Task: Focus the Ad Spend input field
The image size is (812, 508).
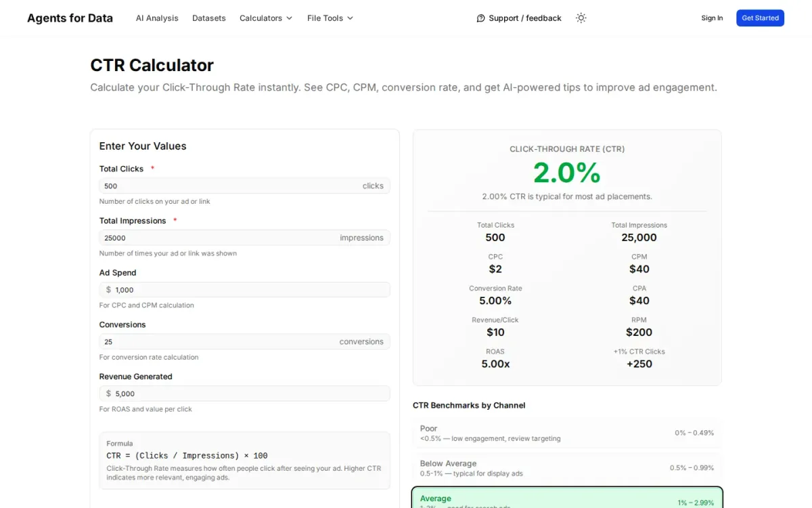Action: click(x=244, y=290)
